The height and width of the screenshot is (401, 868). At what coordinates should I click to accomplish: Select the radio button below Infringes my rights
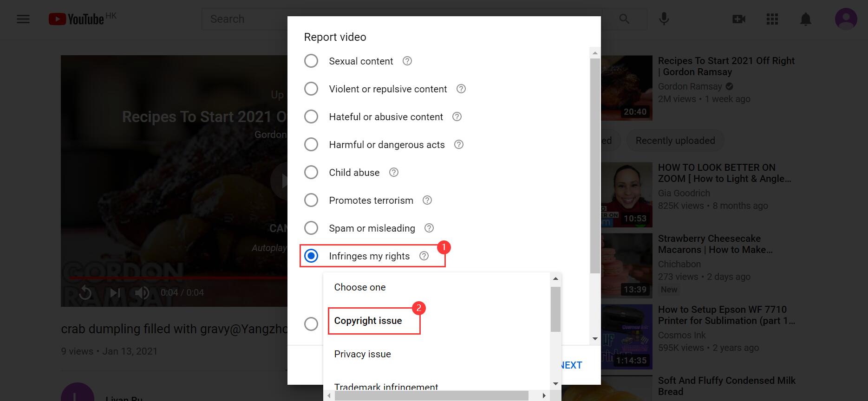coord(311,323)
